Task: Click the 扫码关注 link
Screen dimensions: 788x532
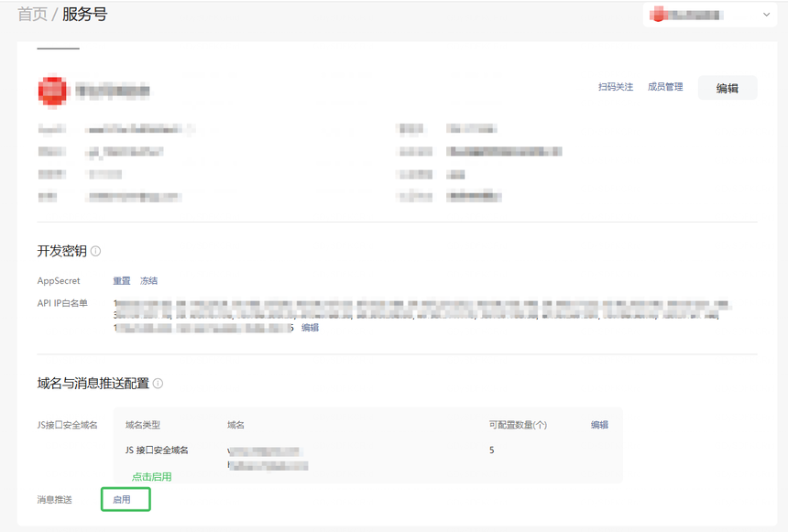Action: tap(616, 87)
